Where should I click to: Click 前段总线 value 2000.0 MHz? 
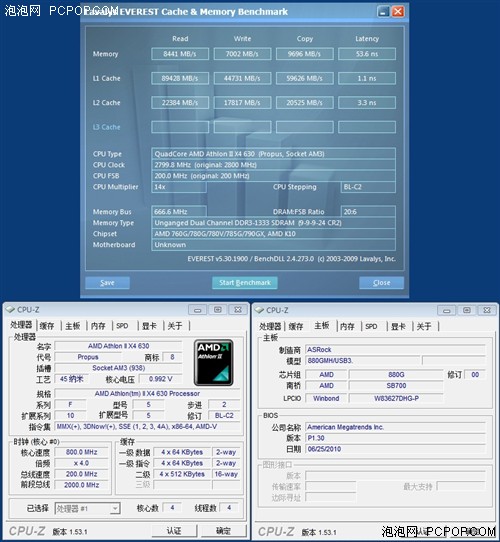(x=81, y=485)
